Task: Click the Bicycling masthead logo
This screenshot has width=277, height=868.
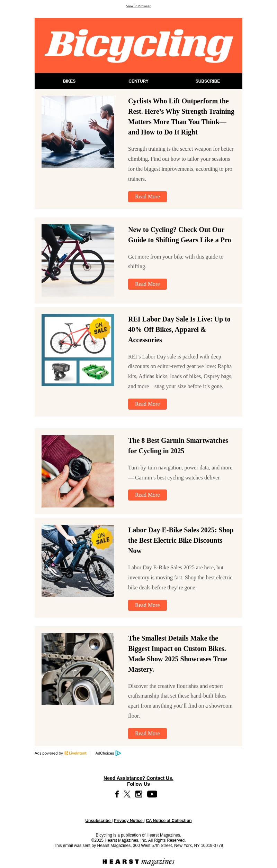Action: pyautogui.click(x=138, y=46)
